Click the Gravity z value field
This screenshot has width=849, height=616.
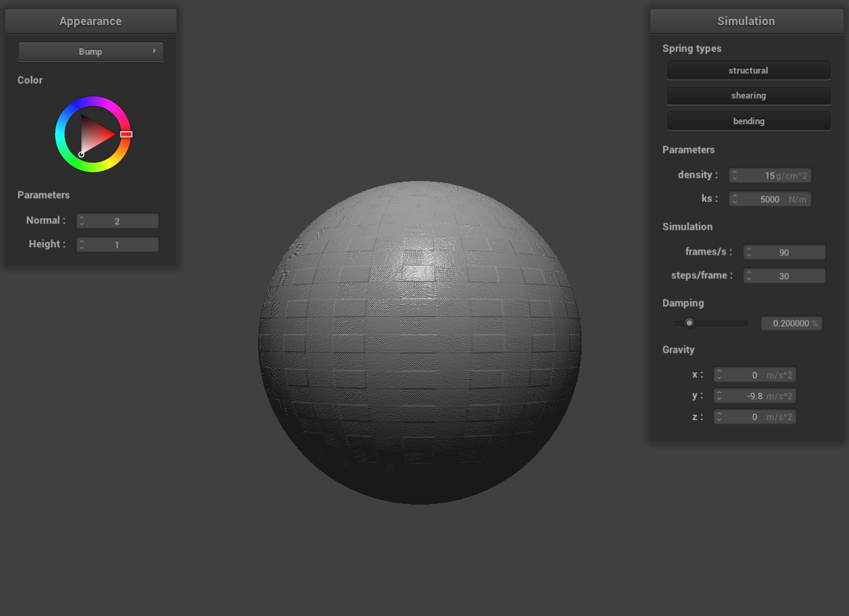(754, 417)
